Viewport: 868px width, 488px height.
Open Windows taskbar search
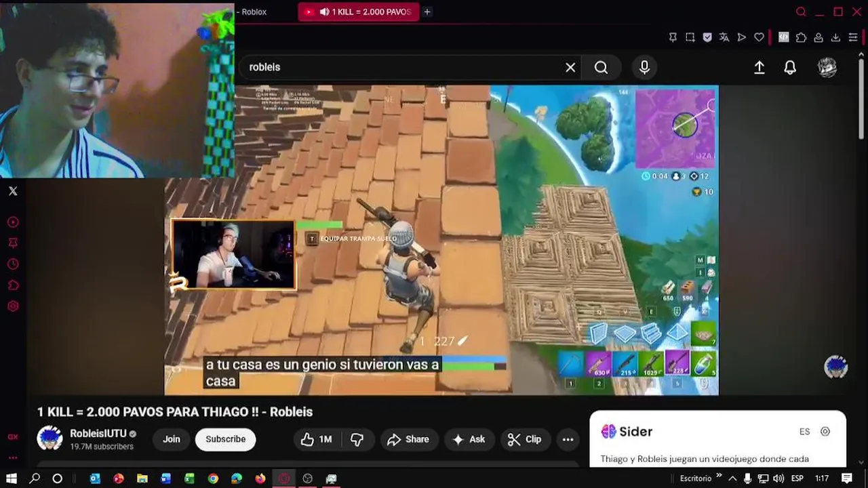click(x=35, y=479)
